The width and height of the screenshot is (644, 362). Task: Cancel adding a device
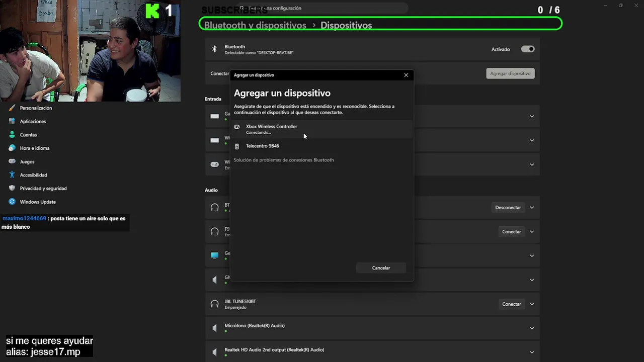pyautogui.click(x=381, y=268)
